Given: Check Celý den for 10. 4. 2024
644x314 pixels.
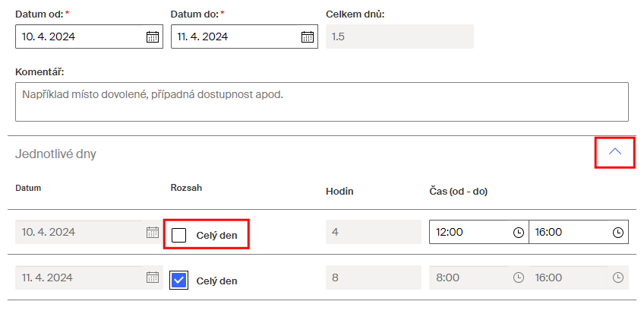Looking at the screenshot, I should tap(178, 236).
